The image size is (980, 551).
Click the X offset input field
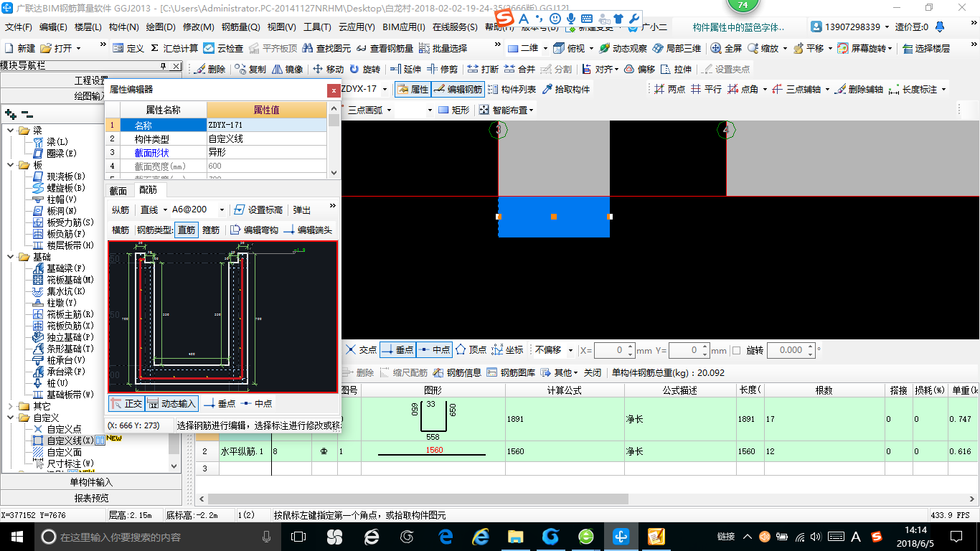coord(616,350)
